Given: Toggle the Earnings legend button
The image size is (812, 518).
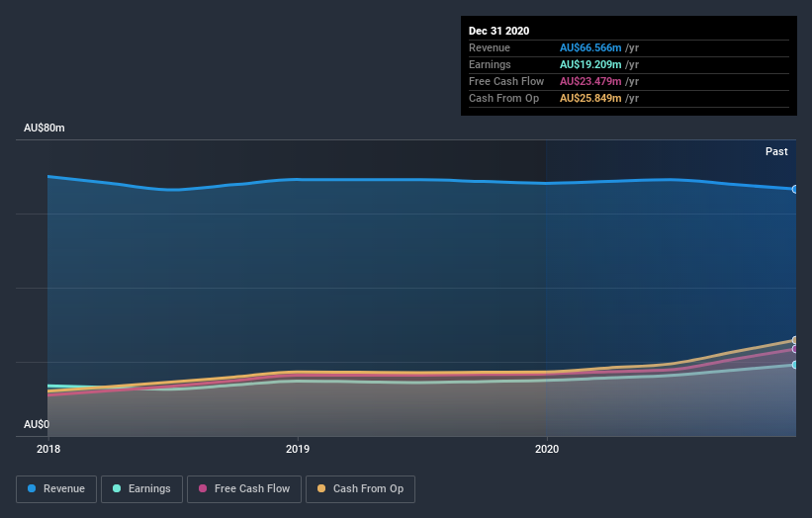Looking at the screenshot, I should [141, 489].
